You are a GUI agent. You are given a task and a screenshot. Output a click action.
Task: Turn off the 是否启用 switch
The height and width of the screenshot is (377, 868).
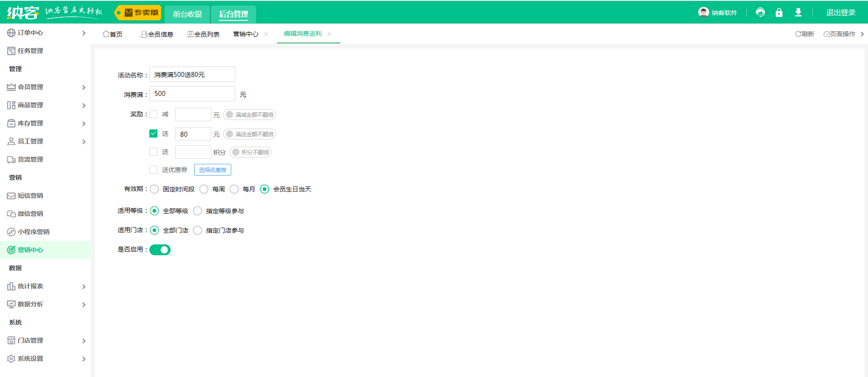(160, 250)
